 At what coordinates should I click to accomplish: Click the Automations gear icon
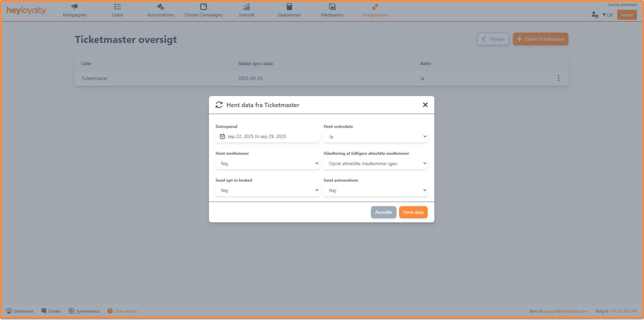point(160,7)
